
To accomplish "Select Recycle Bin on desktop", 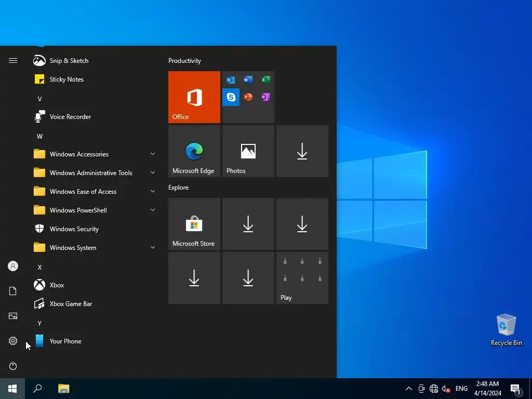I will click(506, 330).
